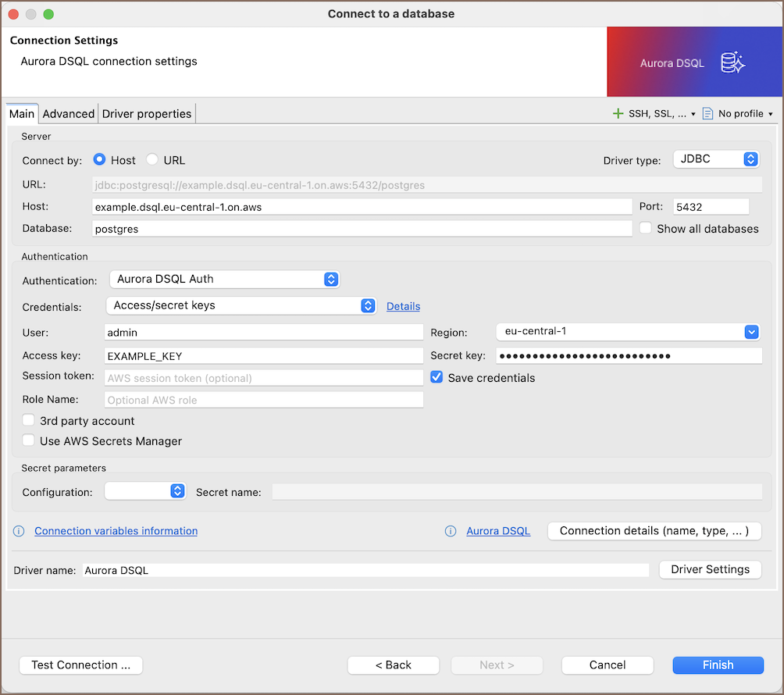This screenshot has width=784, height=695.
Task: Open the credentials Details link
Action: pyautogui.click(x=403, y=307)
